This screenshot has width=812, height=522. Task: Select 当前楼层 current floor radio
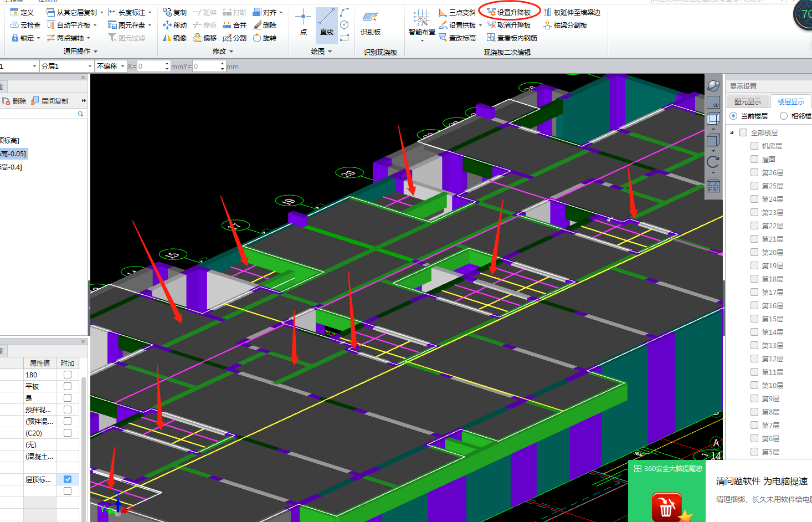(x=733, y=116)
